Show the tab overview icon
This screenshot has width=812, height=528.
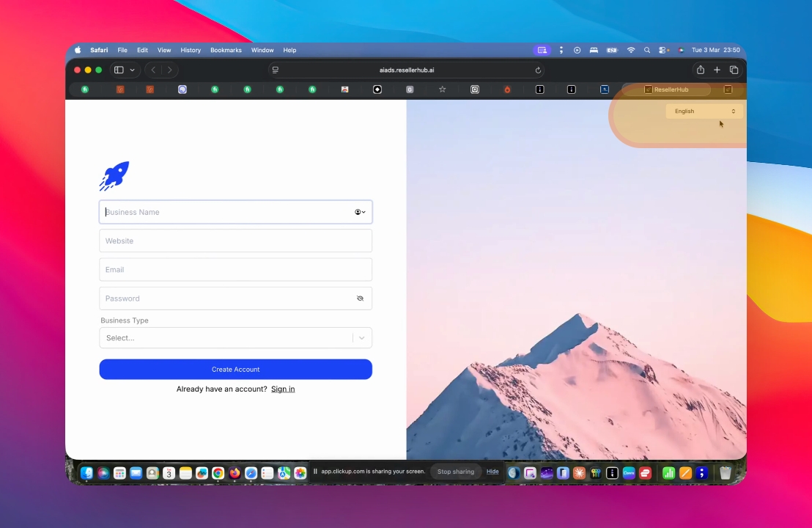[734, 70]
